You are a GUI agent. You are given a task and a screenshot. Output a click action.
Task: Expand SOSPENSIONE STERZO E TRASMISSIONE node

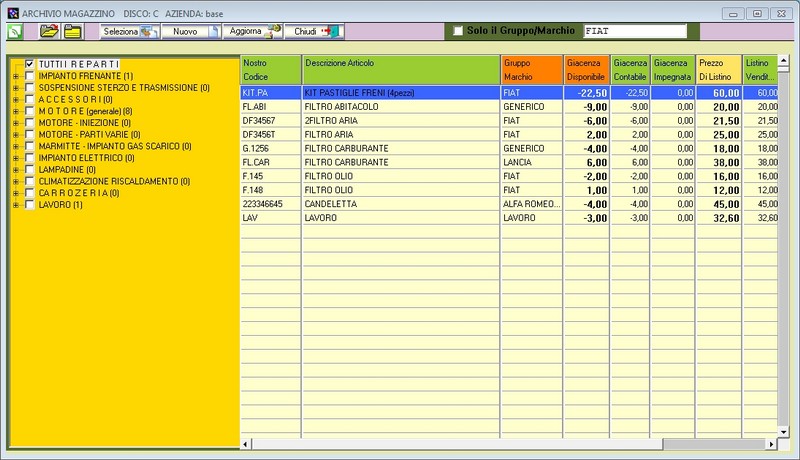tap(16, 88)
